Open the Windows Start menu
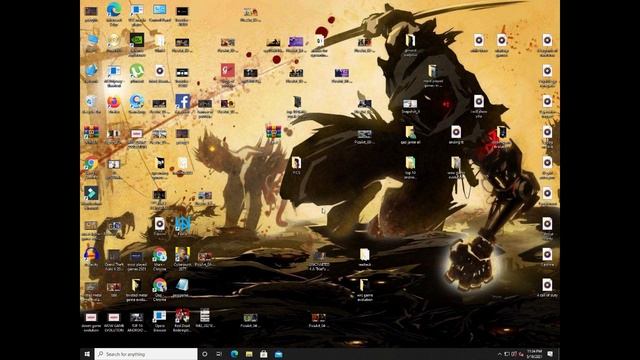The image size is (640, 360). (87, 354)
